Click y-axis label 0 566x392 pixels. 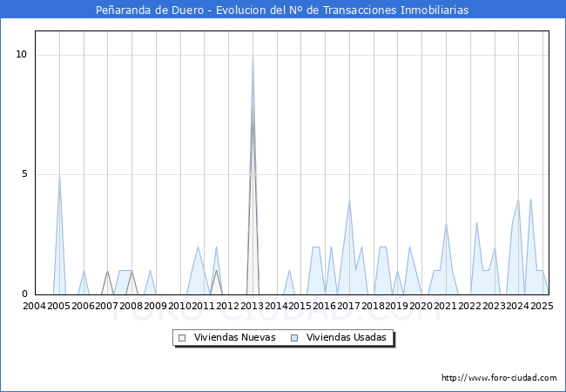coord(24,294)
